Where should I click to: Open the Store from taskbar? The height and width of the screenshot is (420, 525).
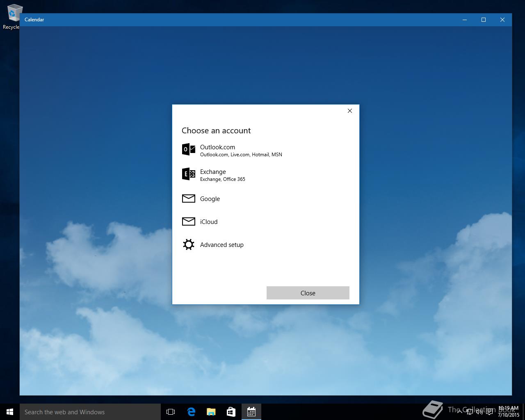coord(231,412)
